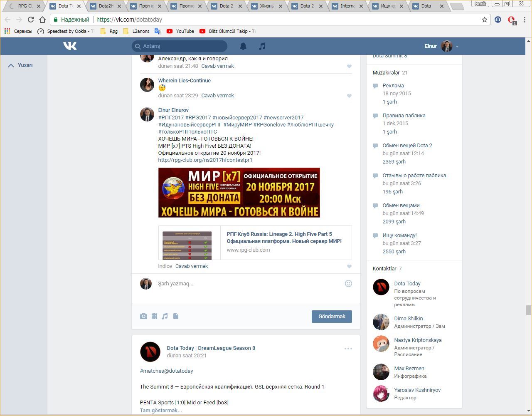The width and height of the screenshot is (532, 416).
Task: Open Blitz Ölümcül Takip bookmark
Action: tap(227, 31)
